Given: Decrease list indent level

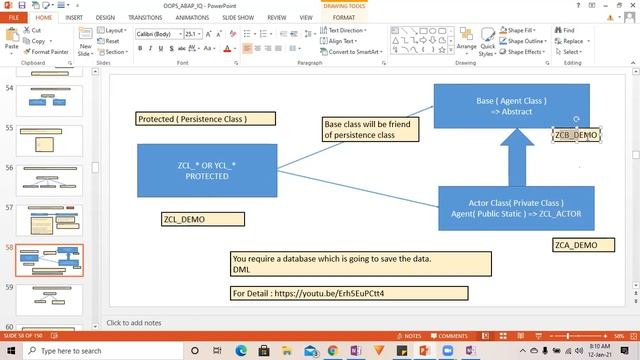Looking at the screenshot, I should coord(284,34).
